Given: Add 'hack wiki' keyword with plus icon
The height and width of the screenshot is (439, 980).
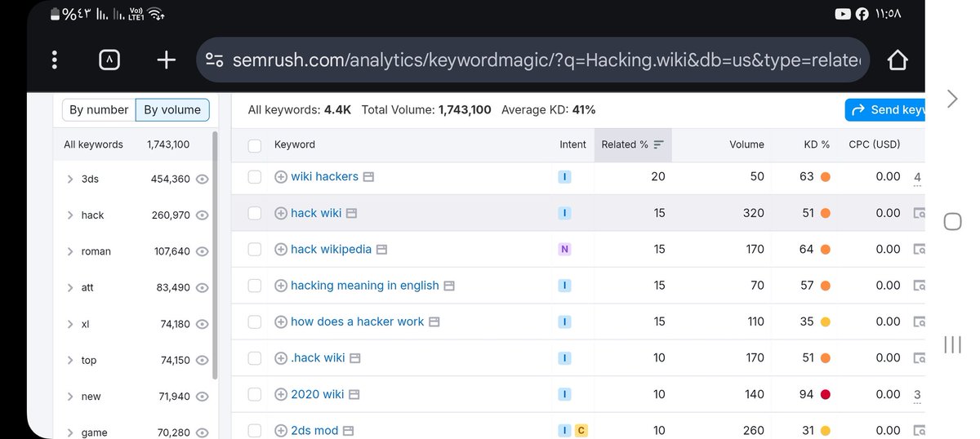Looking at the screenshot, I should pyautogui.click(x=281, y=213).
